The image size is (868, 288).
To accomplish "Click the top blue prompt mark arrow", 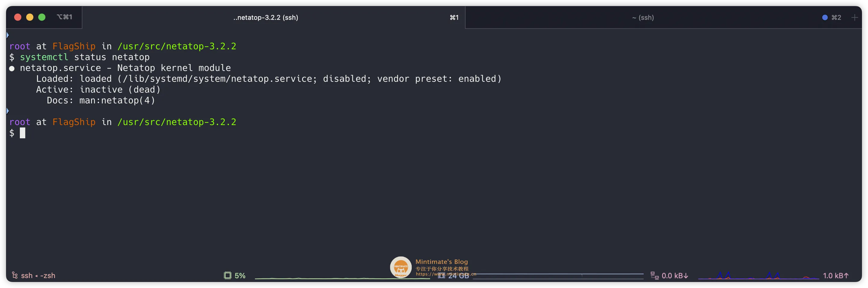I will pyautogui.click(x=8, y=35).
